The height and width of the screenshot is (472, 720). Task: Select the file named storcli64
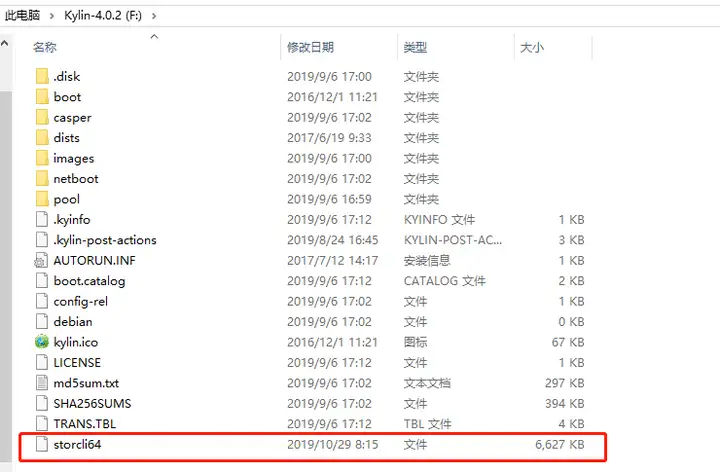click(77, 444)
